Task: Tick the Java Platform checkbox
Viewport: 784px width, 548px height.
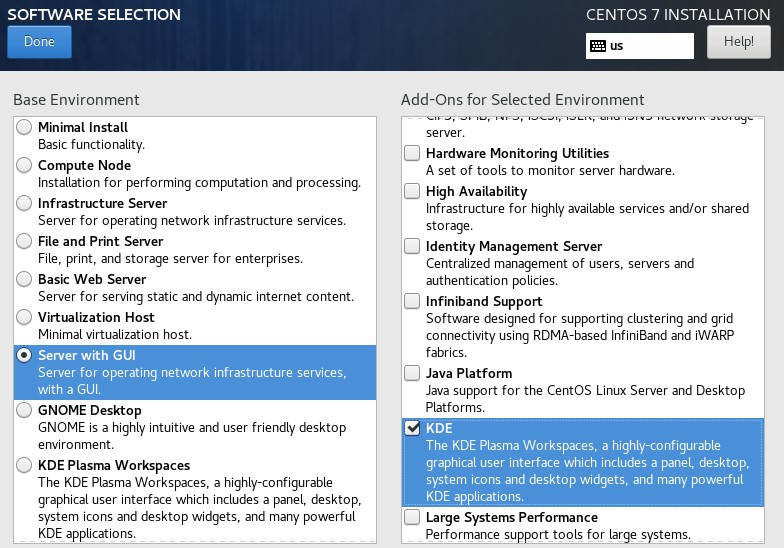Action: coord(412,373)
